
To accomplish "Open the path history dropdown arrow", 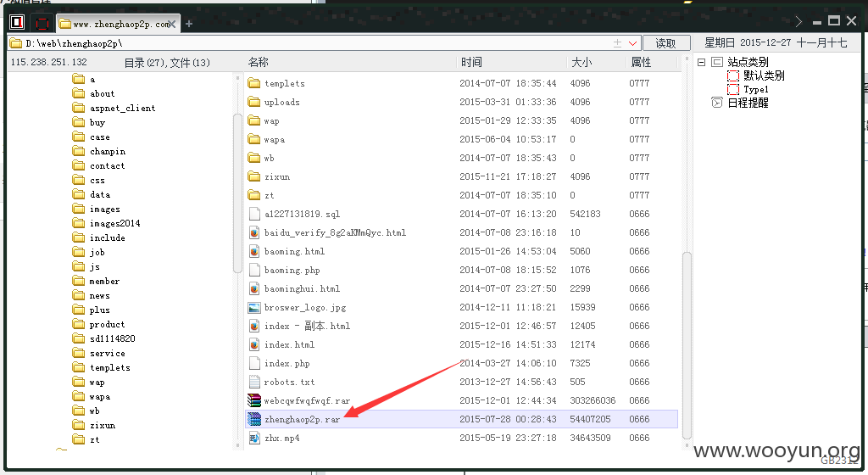I will [632, 43].
